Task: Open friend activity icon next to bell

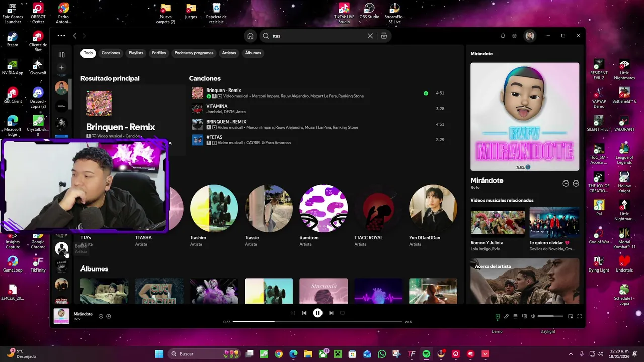Action: point(514,36)
